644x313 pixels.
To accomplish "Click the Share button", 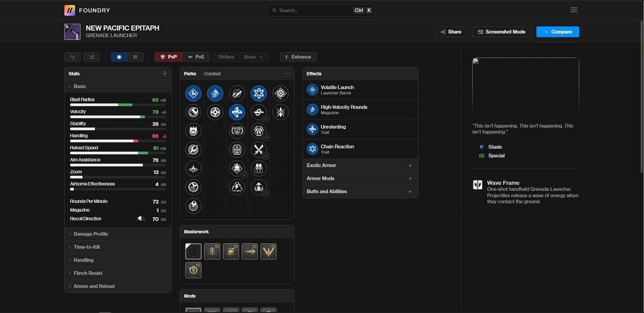I will pos(451,32).
